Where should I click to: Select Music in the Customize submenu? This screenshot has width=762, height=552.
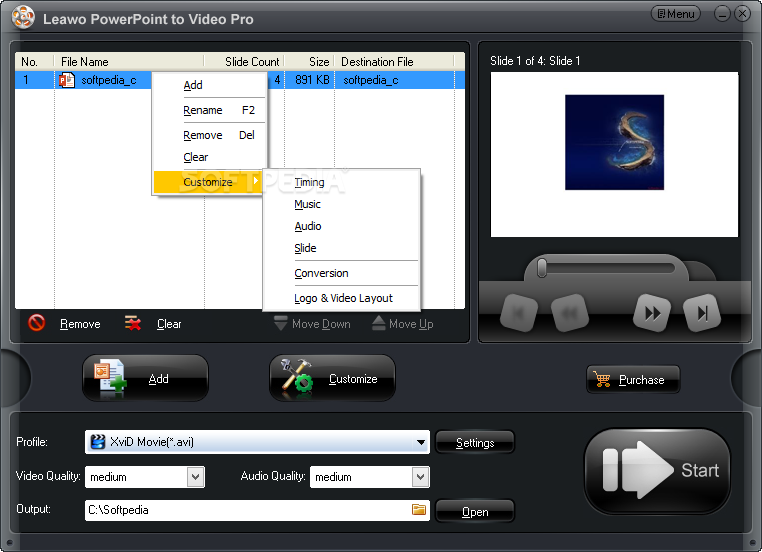click(341, 204)
